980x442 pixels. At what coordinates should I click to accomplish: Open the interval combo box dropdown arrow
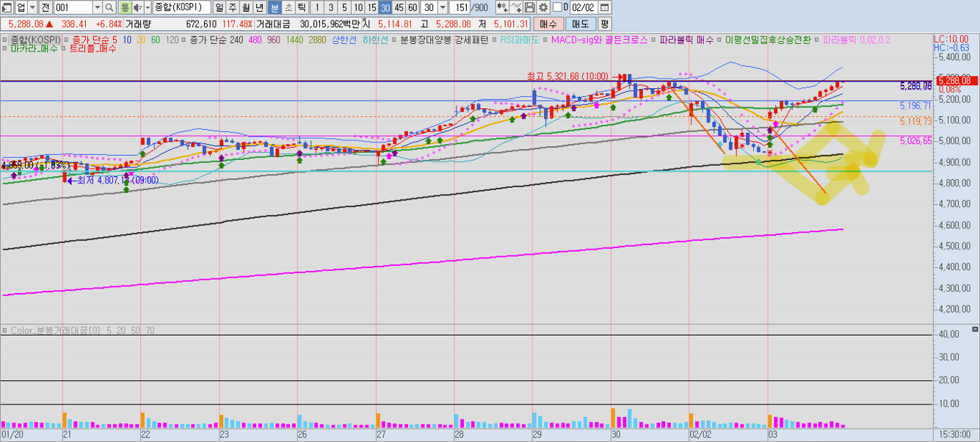pyautogui.click(x=442, y=7)
